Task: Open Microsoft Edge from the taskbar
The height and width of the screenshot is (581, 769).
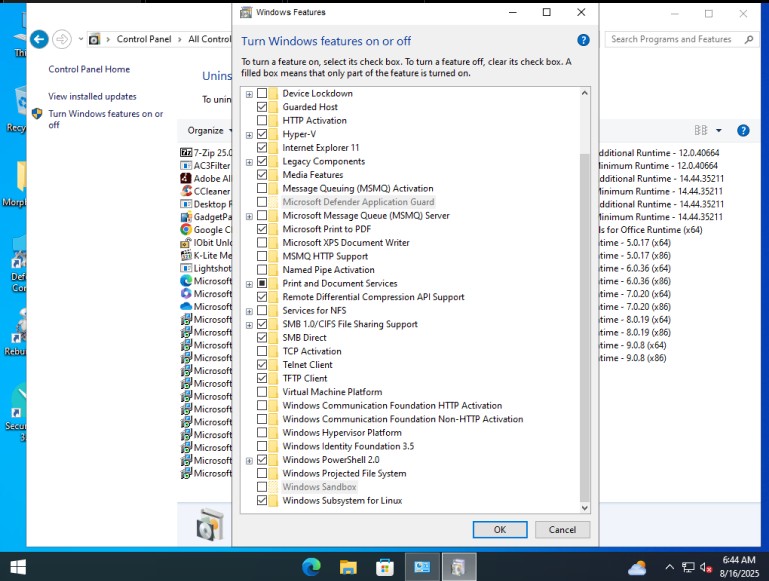Action: coord(311,567)
